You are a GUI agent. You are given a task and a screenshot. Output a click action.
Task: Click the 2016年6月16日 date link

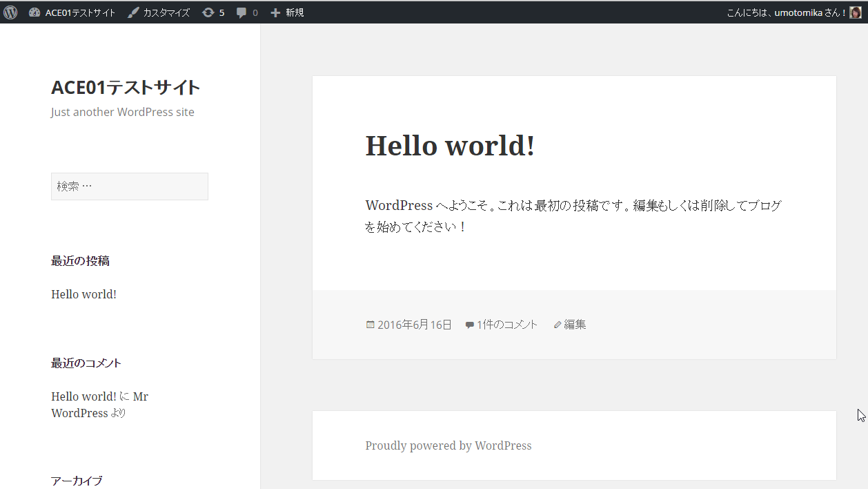click(x=415, y=325)
